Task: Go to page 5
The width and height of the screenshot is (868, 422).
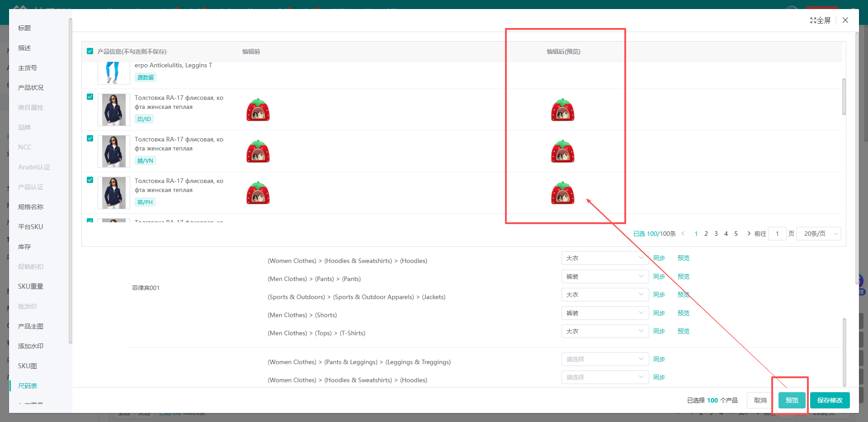Action: (736, 234)
